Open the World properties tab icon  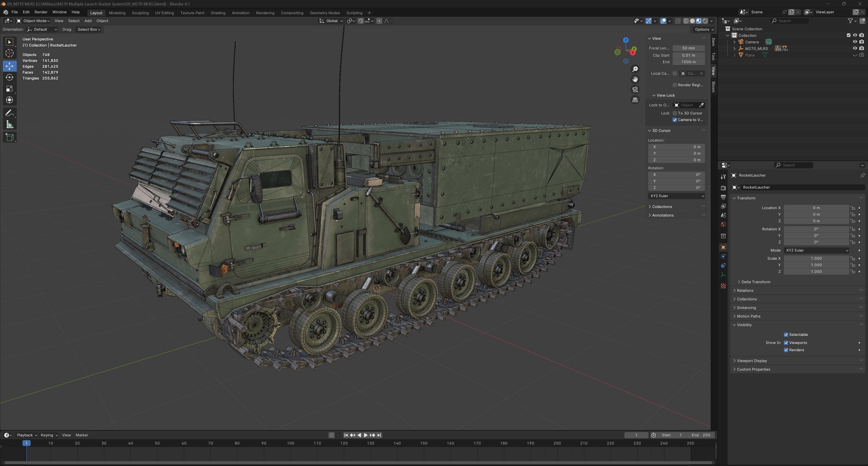tap(723, 225)
